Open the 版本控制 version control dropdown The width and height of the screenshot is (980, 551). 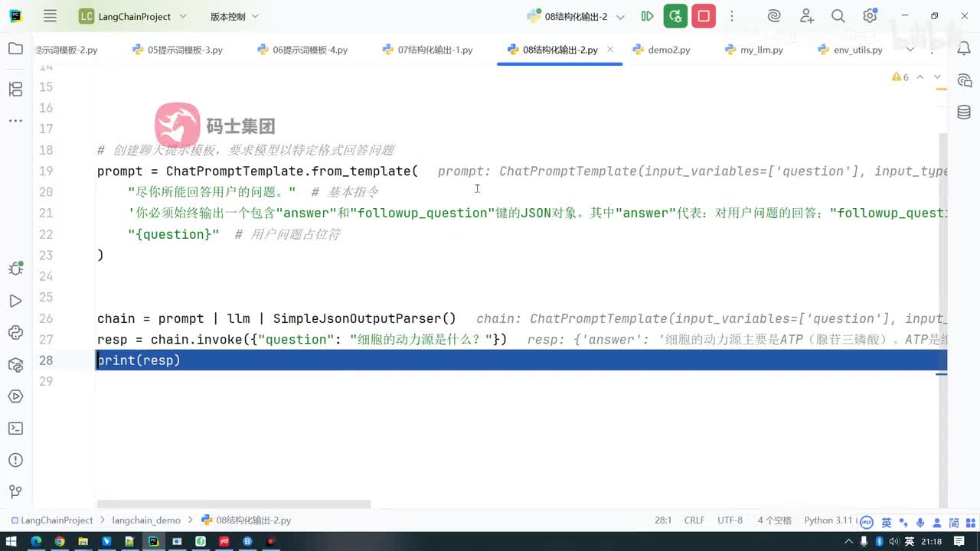pos(234,16)
